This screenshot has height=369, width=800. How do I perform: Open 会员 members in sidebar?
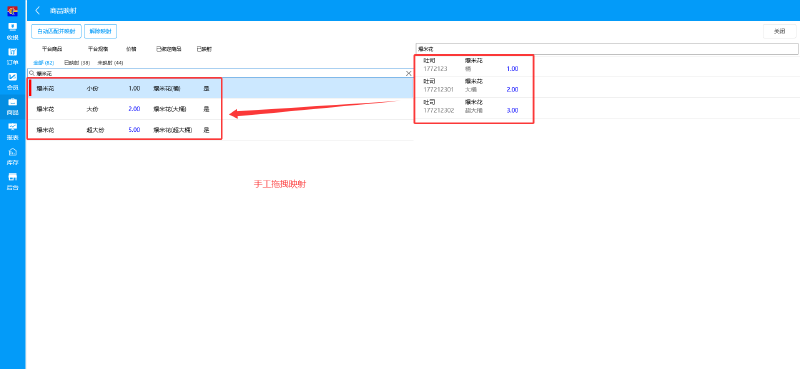pos(13,81)
